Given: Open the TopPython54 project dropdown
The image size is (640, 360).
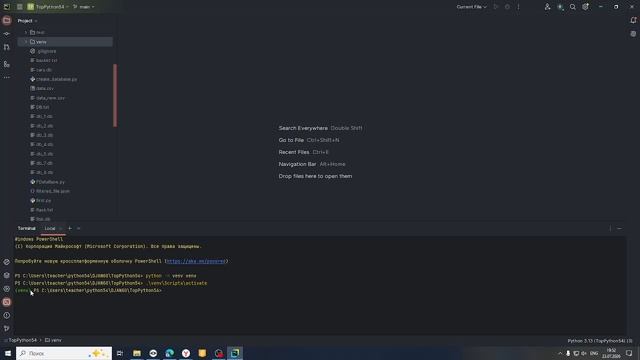Looking at the screenshot, I should coord(48,7).
